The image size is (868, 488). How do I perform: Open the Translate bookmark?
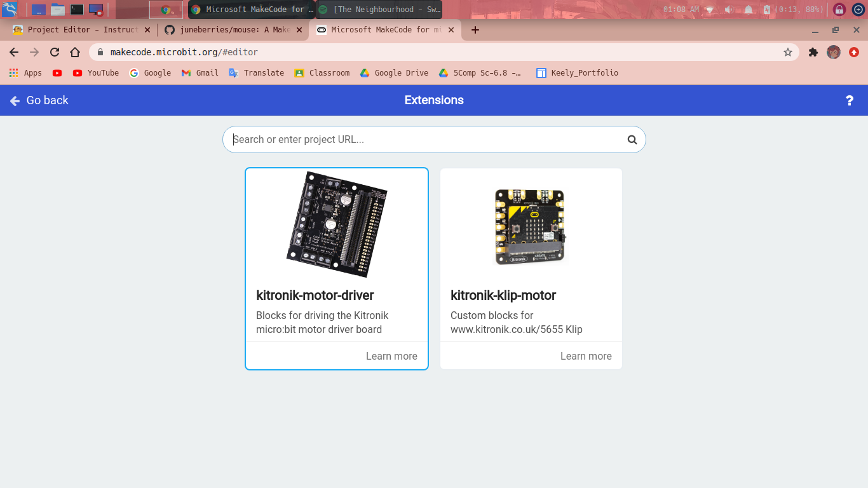pos(256,73)
